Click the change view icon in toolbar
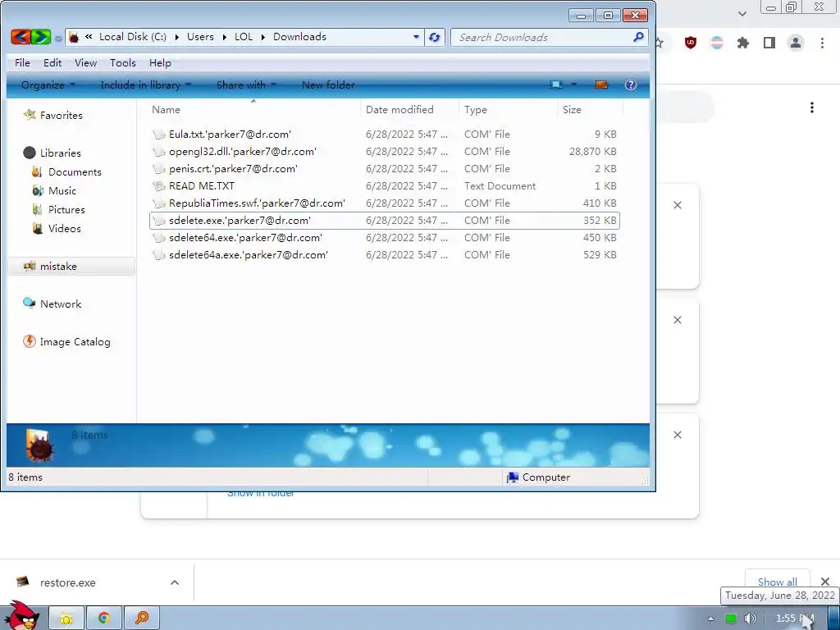The width and height of the screenshot is (840, 630). [x=557, y=84]
